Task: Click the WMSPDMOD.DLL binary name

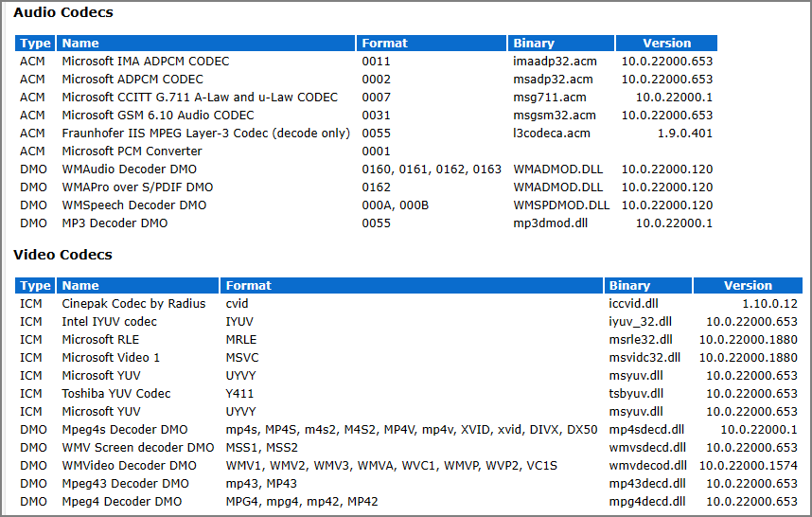Action: (x=561, y=205)
